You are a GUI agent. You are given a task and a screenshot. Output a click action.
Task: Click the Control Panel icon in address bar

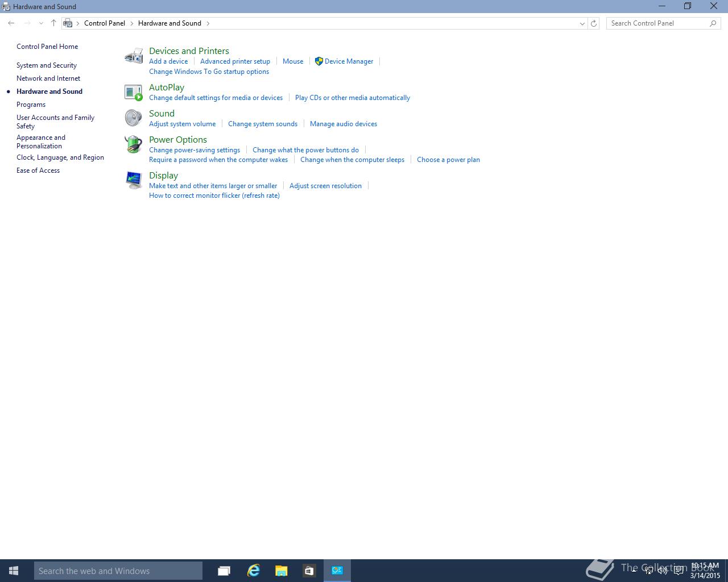[68, 23]
